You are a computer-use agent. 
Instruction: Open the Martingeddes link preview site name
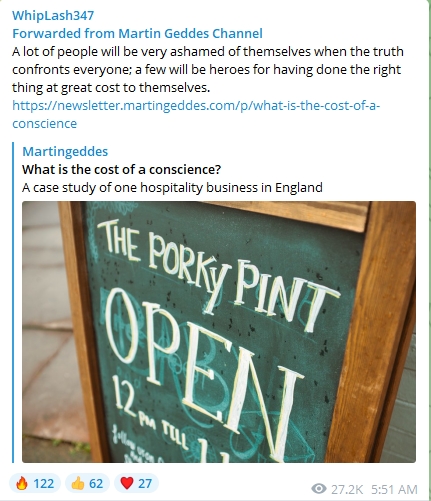[65, 151]
